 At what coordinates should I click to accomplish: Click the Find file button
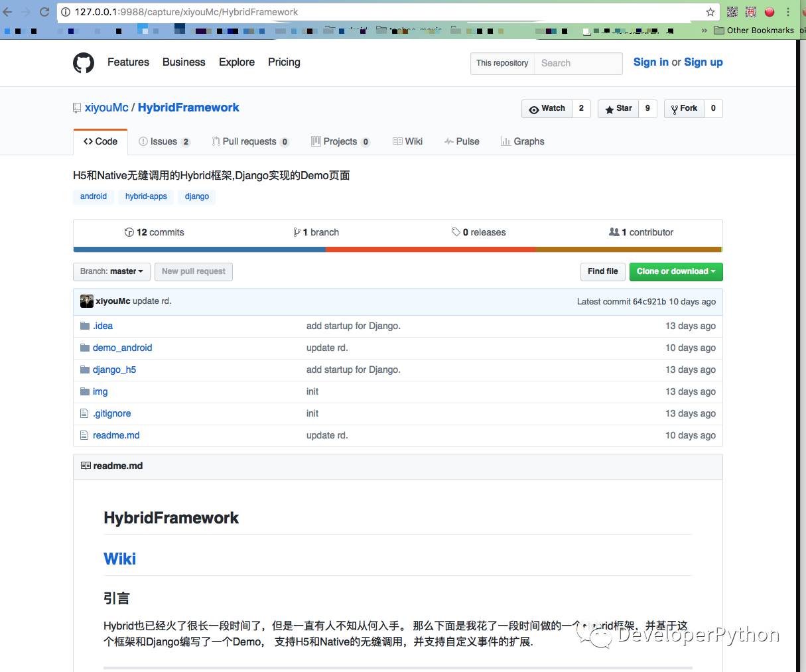coord(602,271)
